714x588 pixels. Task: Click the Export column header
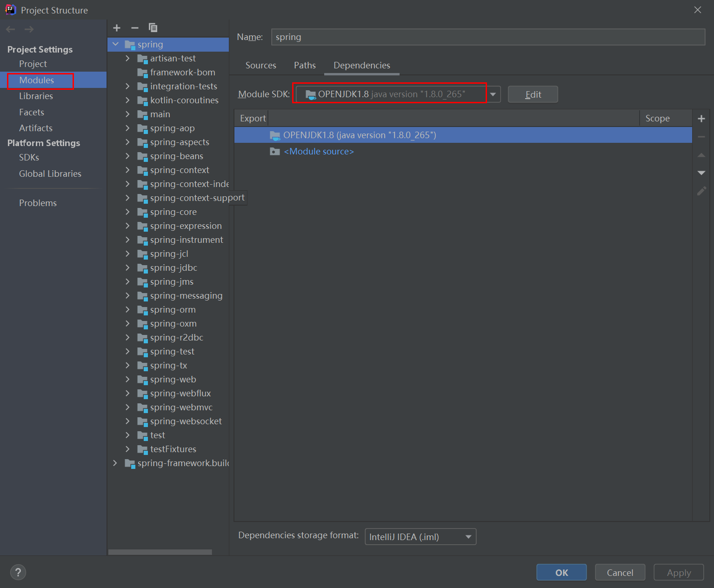pos(253,118)
